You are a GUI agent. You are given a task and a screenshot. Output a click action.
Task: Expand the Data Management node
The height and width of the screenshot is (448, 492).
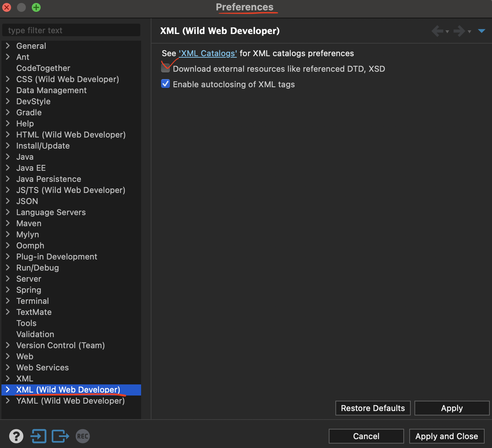pos(8,90)
